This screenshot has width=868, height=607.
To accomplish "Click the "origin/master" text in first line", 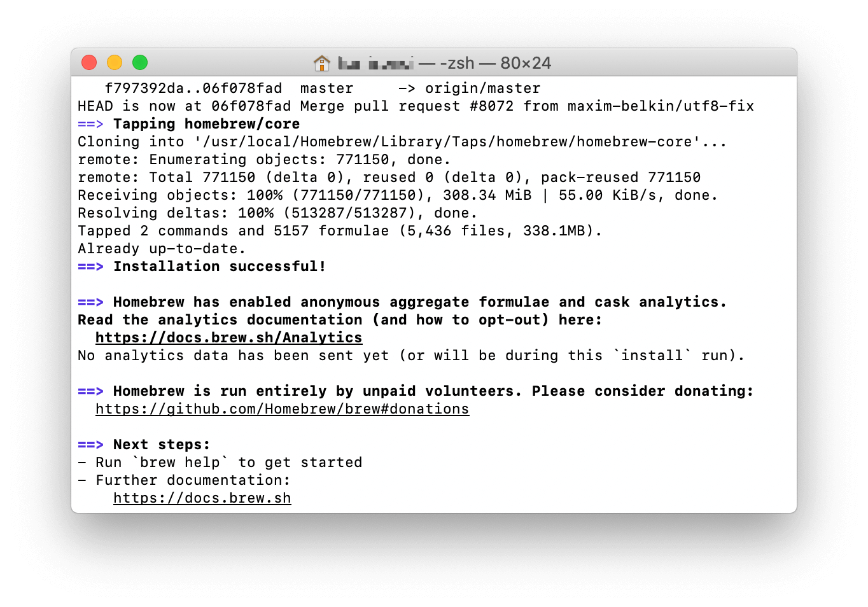I will pos(482,88).
